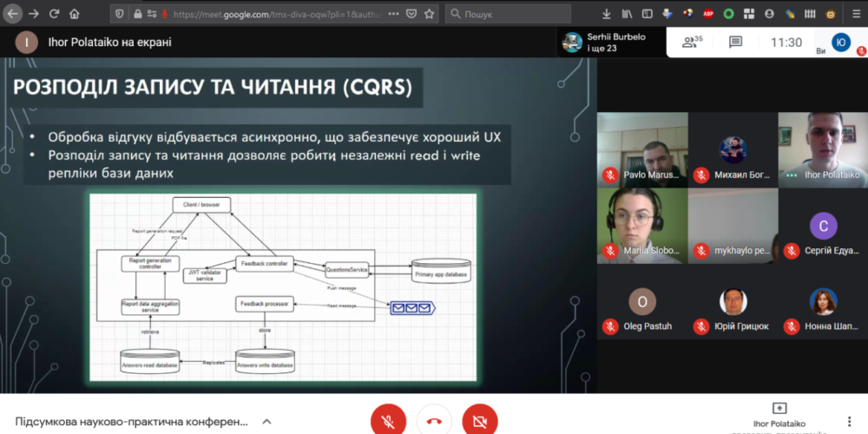The image size is (868, 434).
Task: Open the participants list icon
Action: (692, 43)
